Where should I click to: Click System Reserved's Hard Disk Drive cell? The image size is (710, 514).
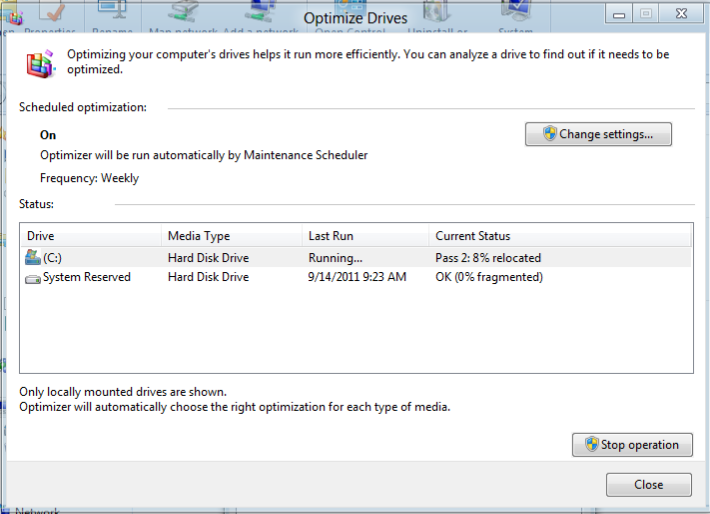[x=208, y=277]
